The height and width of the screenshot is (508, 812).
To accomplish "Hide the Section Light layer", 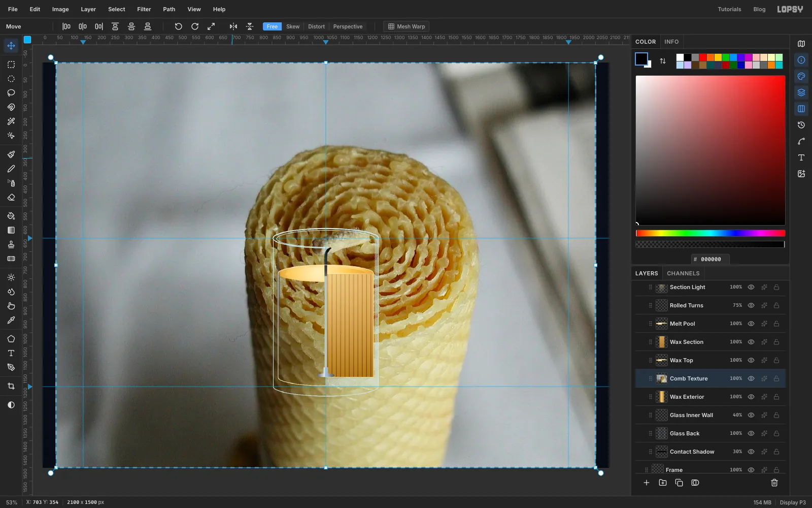I will pyautogui.click(x=751, y=287).
